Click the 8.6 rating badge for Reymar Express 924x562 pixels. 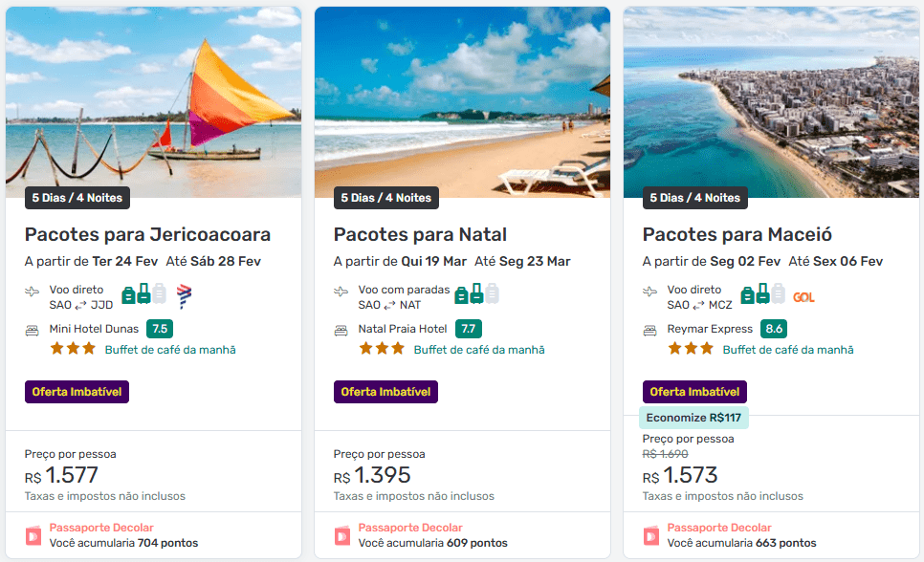[x=774, y=329]
